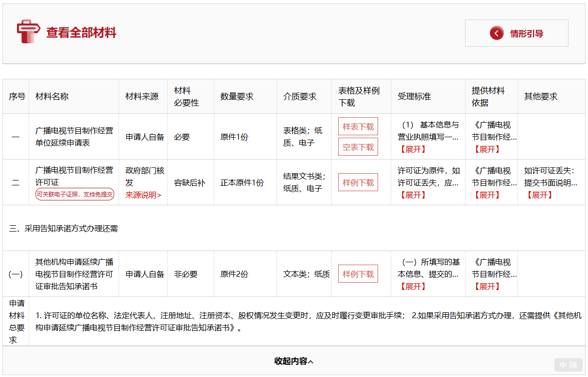Click the 中旗 watermark icon in bottom corner
588x377 pixels.
pyautogui.click(x=568, y=365)
